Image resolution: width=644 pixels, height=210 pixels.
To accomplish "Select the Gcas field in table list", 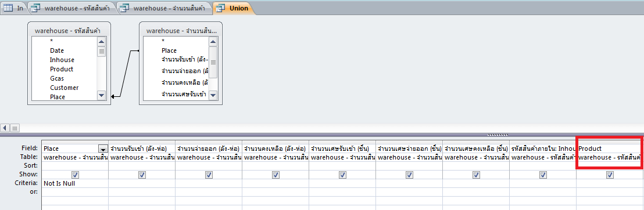I will (x=57, y=78).
